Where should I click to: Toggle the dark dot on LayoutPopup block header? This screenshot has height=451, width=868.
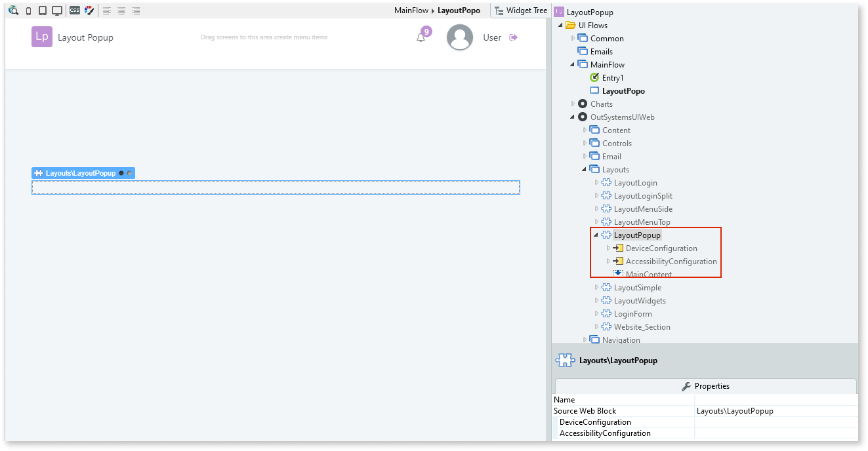point(121,173)
